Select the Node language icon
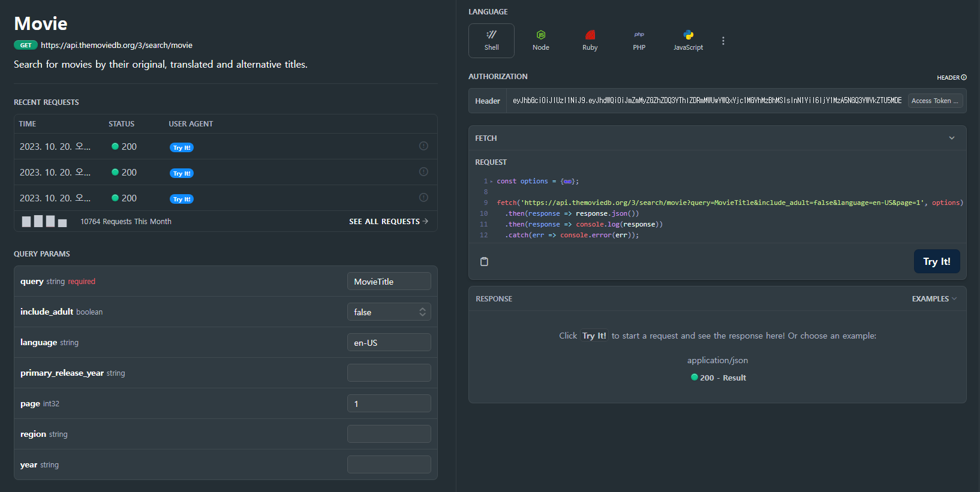The width and height of the screenshot is (980, 492). coord(541,41)
